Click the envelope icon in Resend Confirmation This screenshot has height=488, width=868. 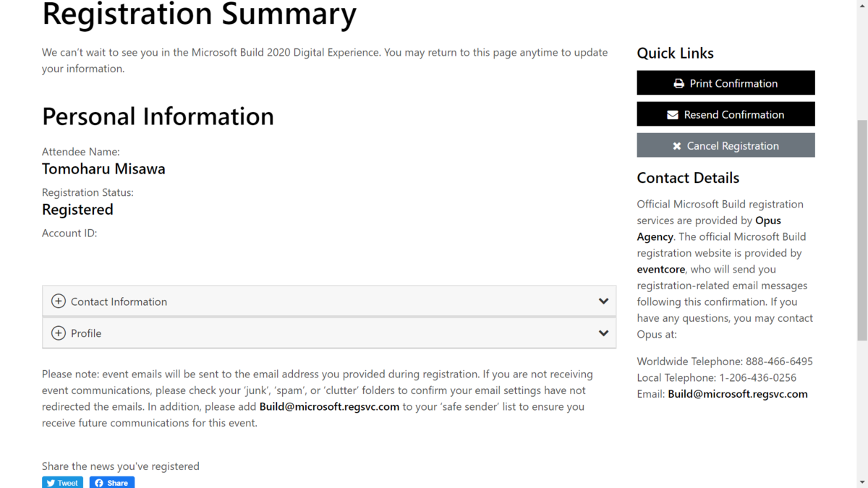pyautogui.click(x=673, y=114)
